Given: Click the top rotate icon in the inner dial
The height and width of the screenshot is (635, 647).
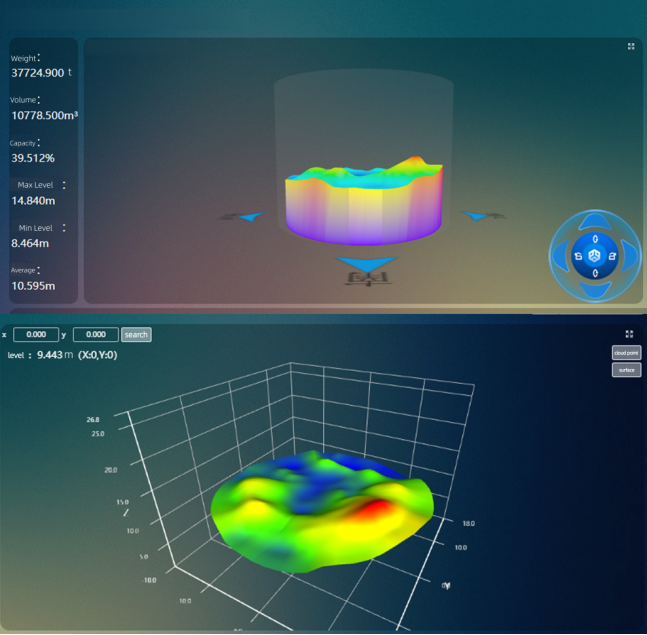Looking at the screenshot, I should [x=595, y=239].
